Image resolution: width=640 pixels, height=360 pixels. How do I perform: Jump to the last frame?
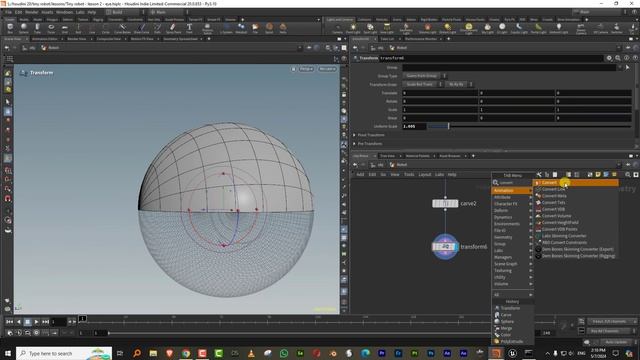[x=46, y=322]
